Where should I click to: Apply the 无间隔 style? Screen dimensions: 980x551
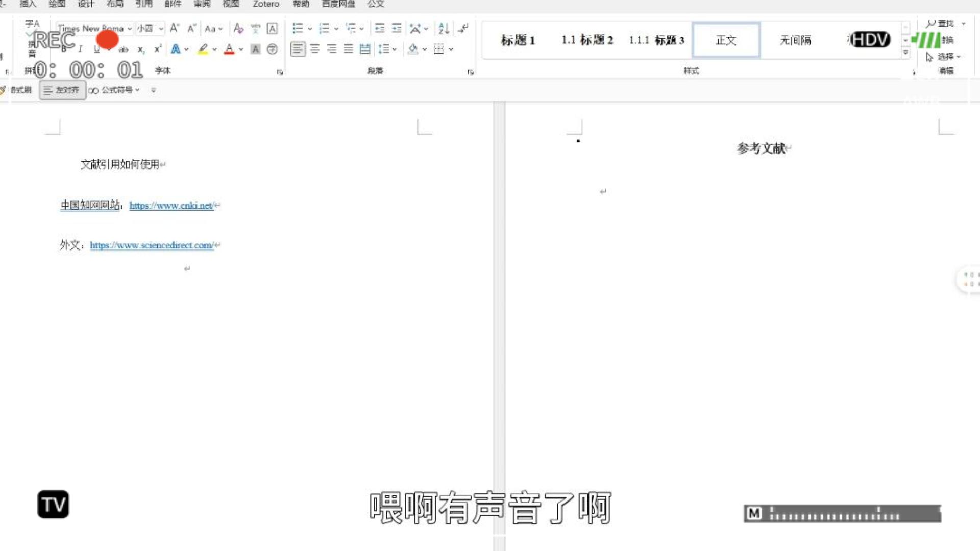[x=795, y=40]
